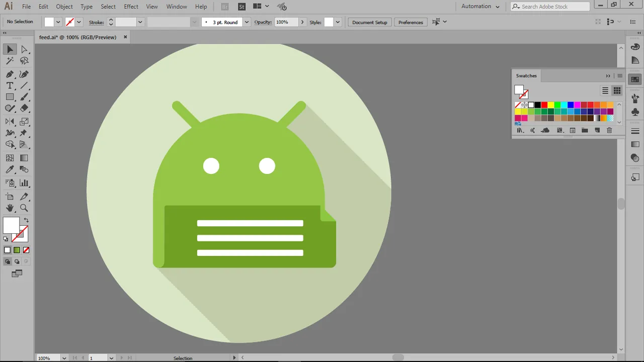This screenshot has width=644, height=362.
Task: Select the Type tool
Action: [10, 86]
